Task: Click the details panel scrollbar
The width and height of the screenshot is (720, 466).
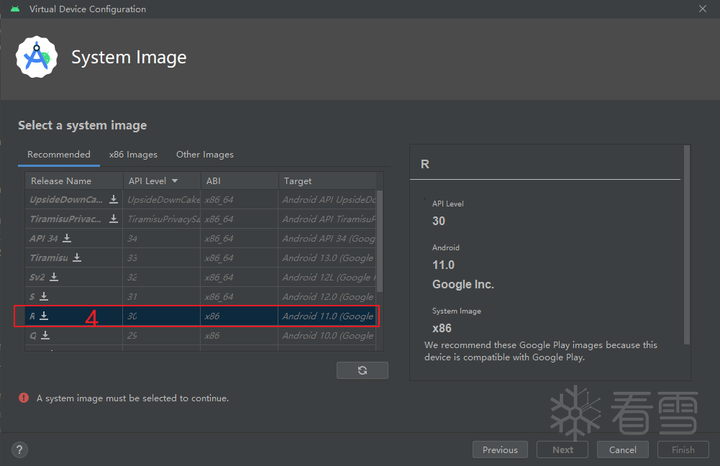Action: click(x=687, y=245)
